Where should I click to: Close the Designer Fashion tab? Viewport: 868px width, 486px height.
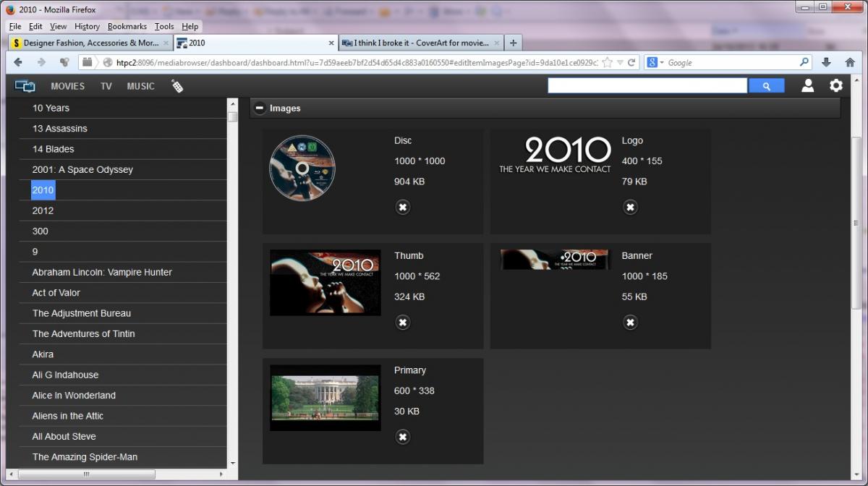(x=166, y=43)
